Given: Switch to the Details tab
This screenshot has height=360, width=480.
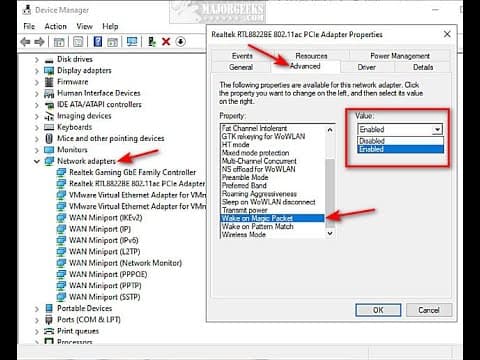Looking at the screenshot, I should pos(423,67).
